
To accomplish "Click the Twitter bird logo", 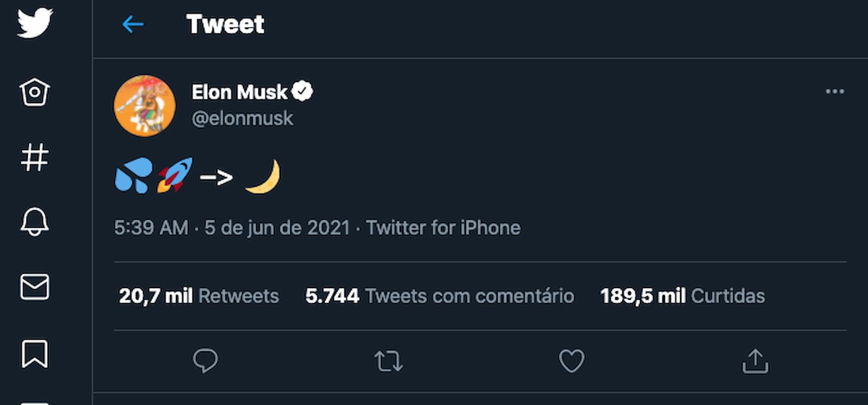I will pyautogui.click(x=34, y=23).
